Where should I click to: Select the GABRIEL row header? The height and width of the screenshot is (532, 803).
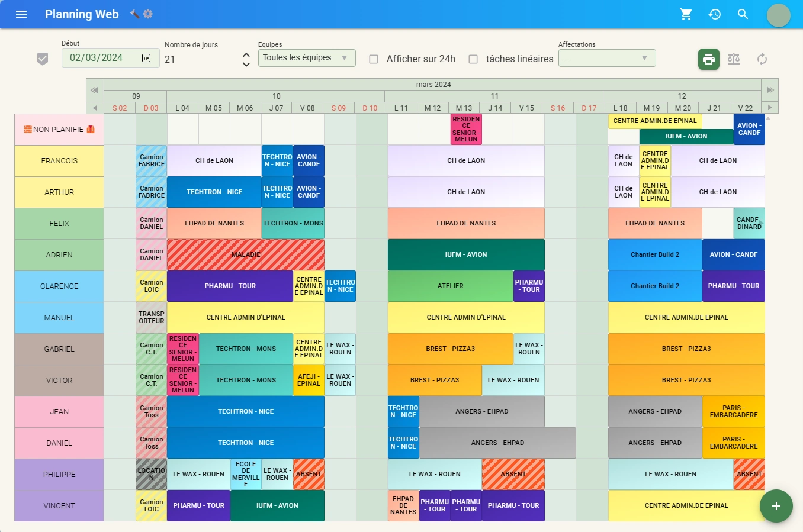pyautogui.click(x=59, y=349)
